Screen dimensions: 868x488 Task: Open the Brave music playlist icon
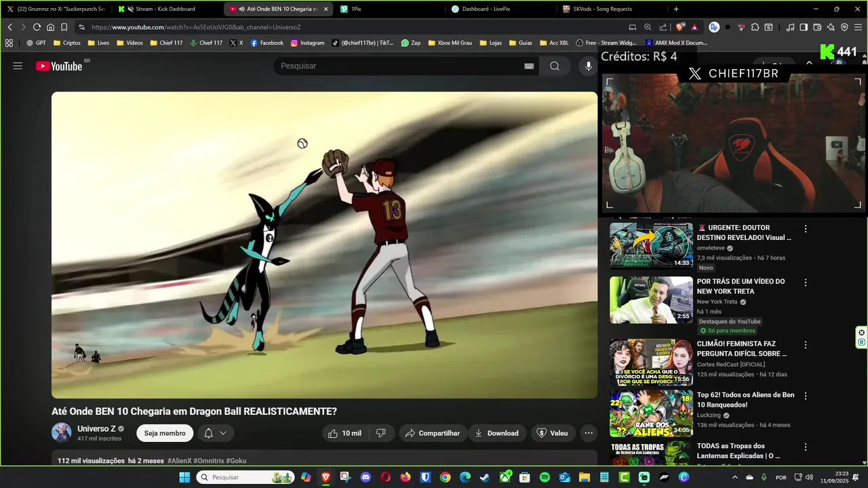point(790,27)
